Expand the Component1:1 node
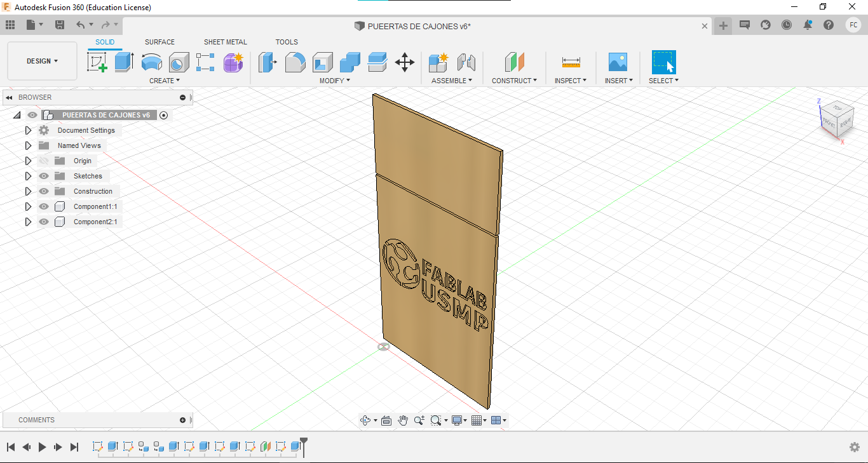The height and width of the screenshot is (463, 868). coord(28,206)
